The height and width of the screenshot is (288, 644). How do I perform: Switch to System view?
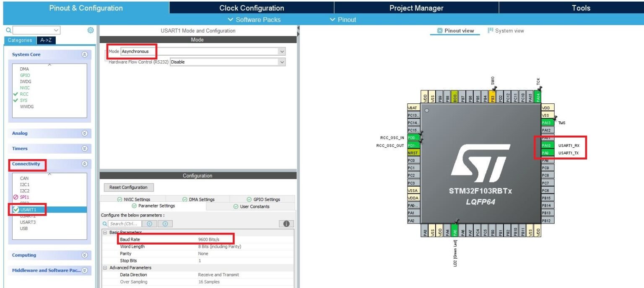[x=506, y=31]
